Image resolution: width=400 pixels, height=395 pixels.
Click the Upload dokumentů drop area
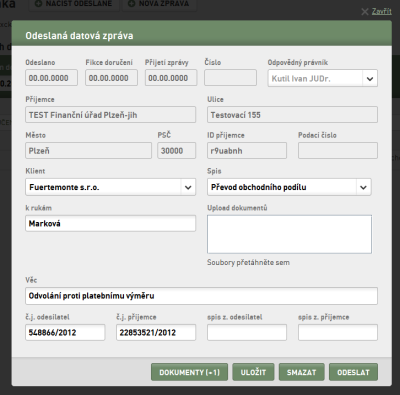click(x=289, y=234)
